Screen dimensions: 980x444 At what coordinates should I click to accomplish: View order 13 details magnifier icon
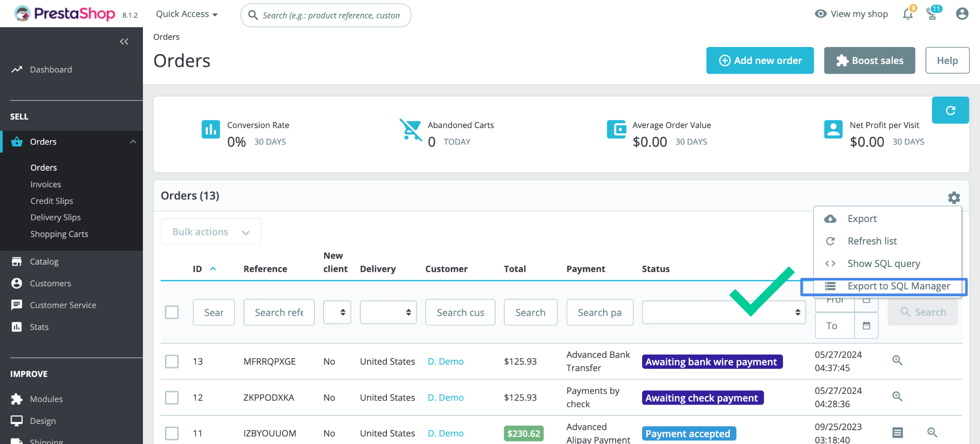897,361
